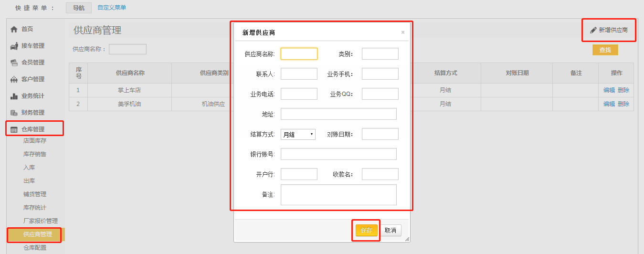Click the car icon for 接车管理

[14, 46]
